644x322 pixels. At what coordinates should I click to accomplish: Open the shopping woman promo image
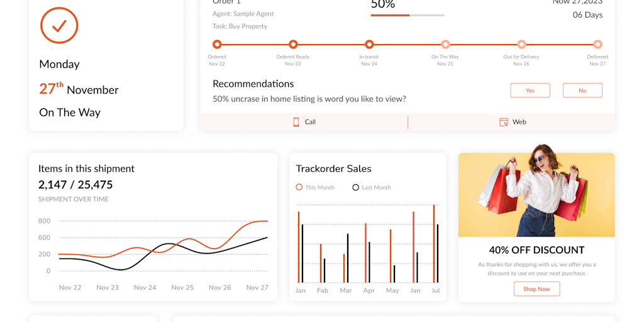click(x=536, y=195)
